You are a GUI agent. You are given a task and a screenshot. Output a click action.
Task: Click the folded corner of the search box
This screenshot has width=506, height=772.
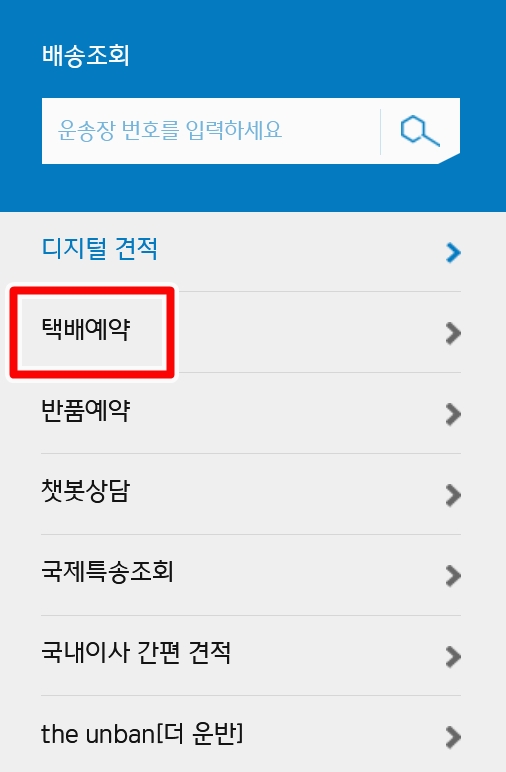450,159
